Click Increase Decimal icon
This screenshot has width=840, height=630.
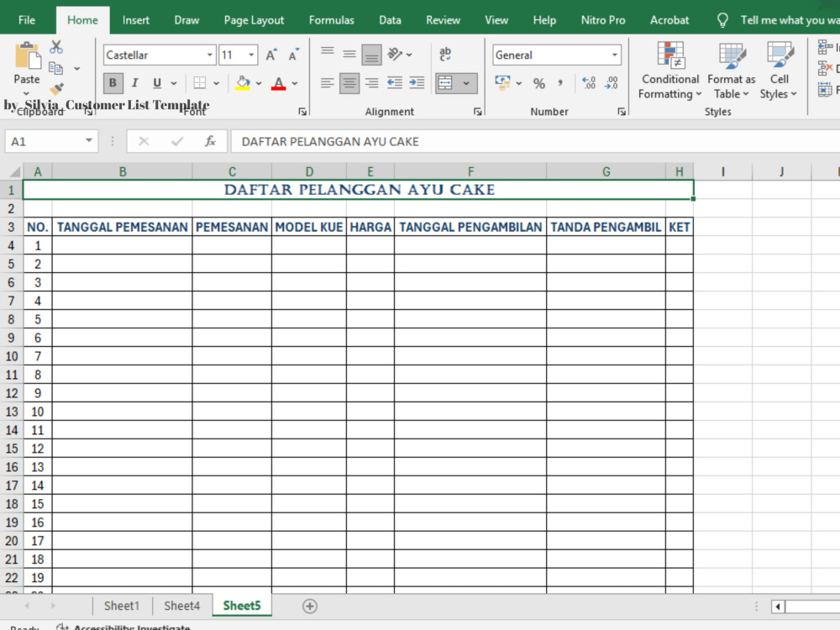tap(589, 82)
